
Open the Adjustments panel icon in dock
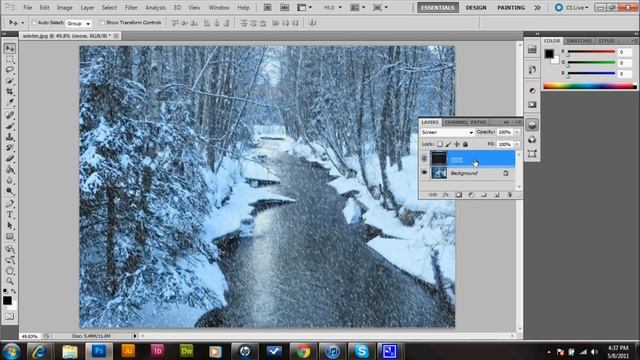point(532,90)
